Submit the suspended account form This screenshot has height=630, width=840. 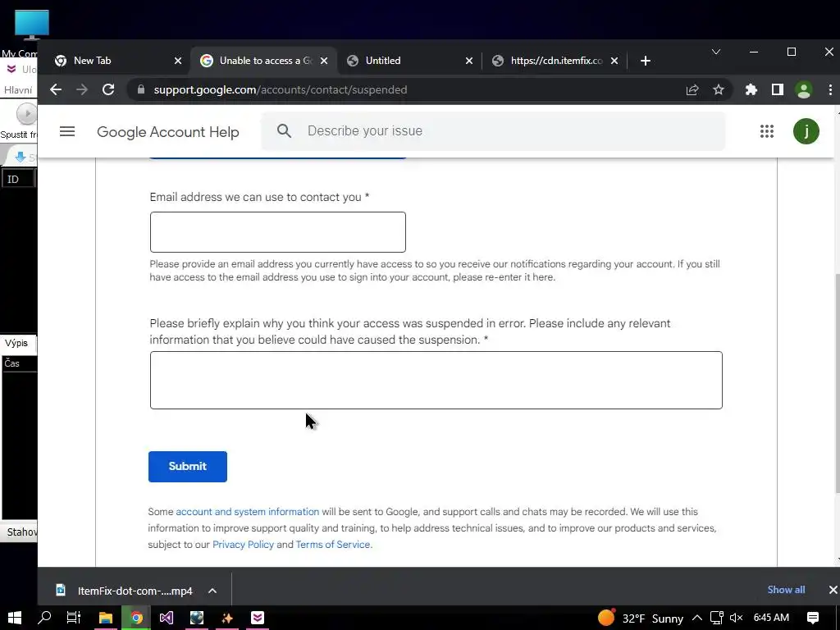[188, 467]
